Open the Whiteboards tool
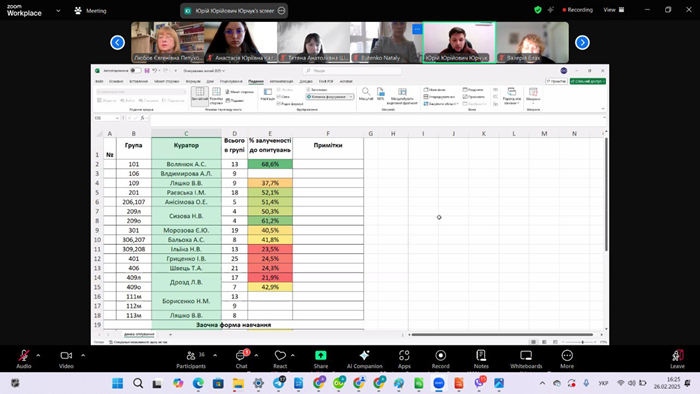The width and height of the screenshot is (700, 394). point(526,359)
